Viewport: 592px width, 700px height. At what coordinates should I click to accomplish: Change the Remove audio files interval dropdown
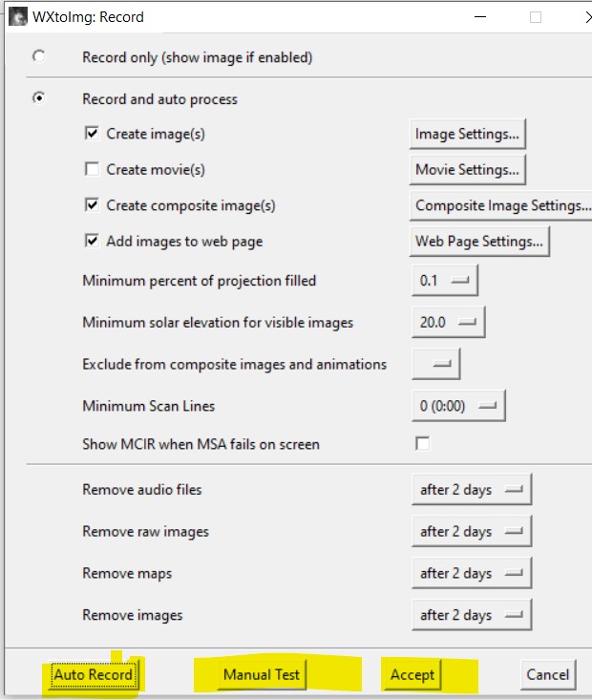(472, 489)
